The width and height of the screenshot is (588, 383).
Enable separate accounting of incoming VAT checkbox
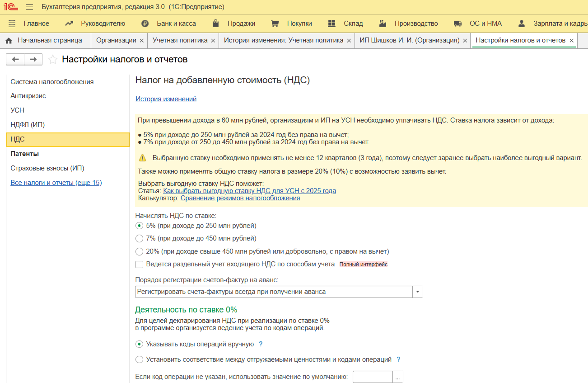(x=140, y=265)
